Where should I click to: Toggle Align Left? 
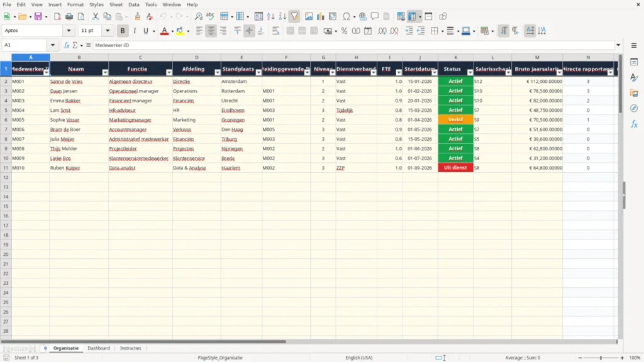(x=199, y=31)
